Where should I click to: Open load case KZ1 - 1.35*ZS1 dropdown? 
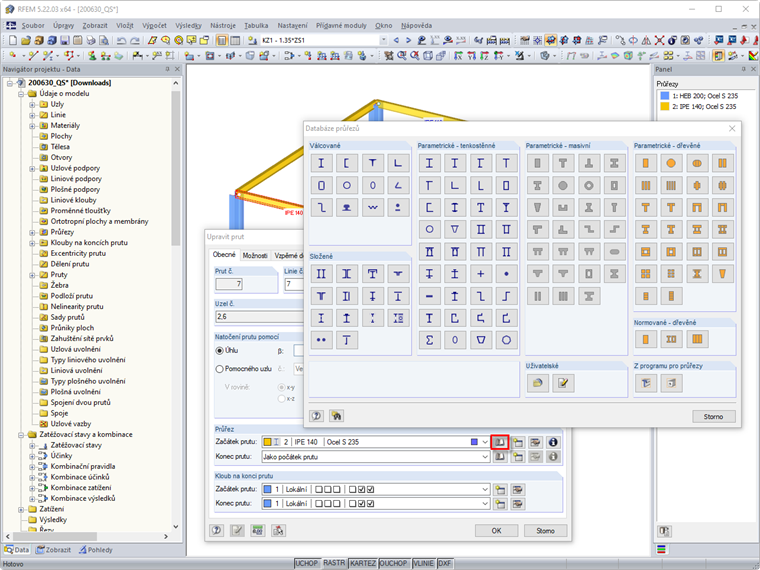[x=383, y=40]
